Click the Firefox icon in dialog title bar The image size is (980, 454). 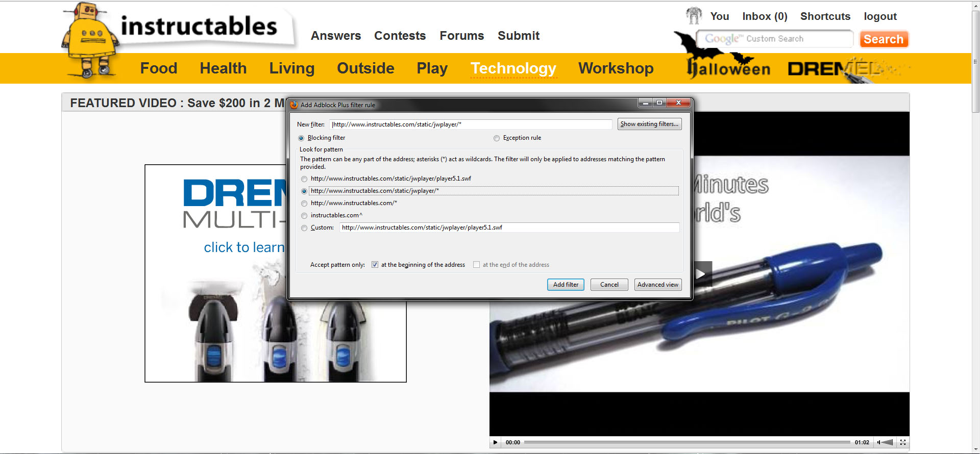294,105
